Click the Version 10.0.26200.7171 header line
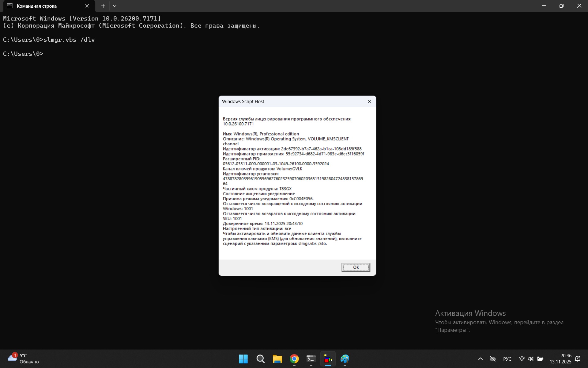 [82, 18]
